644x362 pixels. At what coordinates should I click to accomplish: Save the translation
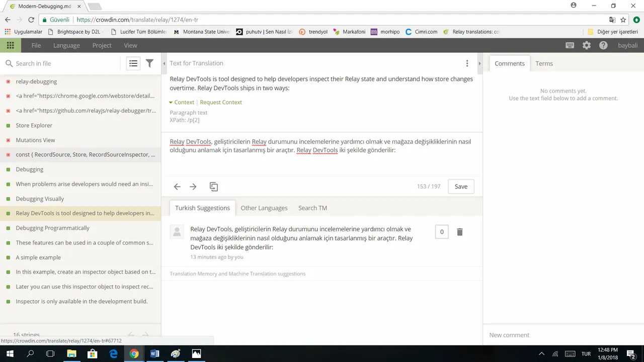(x=461, y=187)
